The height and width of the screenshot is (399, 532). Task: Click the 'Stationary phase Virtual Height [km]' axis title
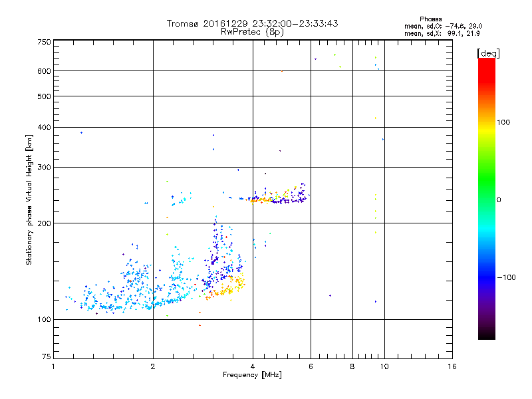[x=29, y=200]
